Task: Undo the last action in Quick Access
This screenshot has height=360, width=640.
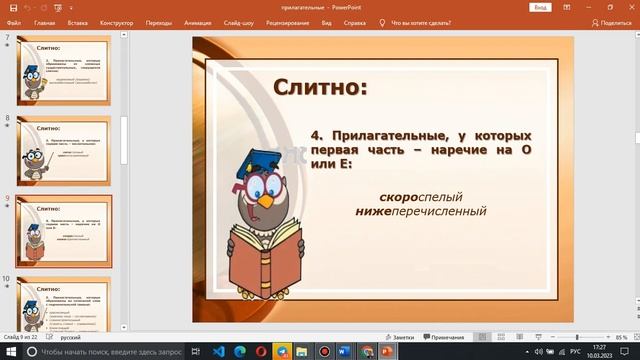Action: (x=27, y=8)
